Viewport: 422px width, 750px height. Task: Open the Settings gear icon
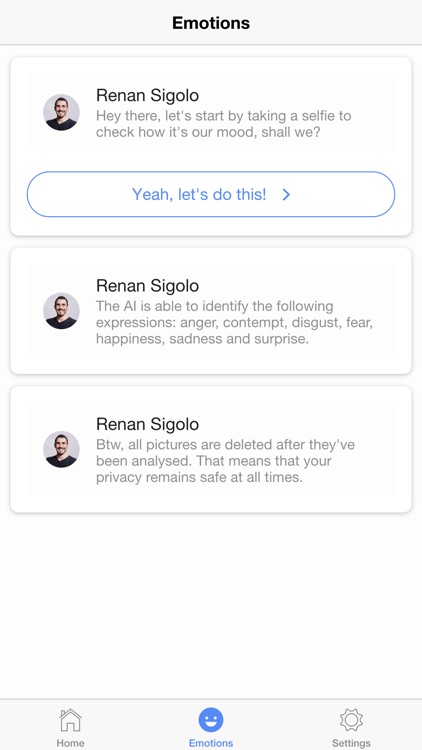(x=351, y=720)
